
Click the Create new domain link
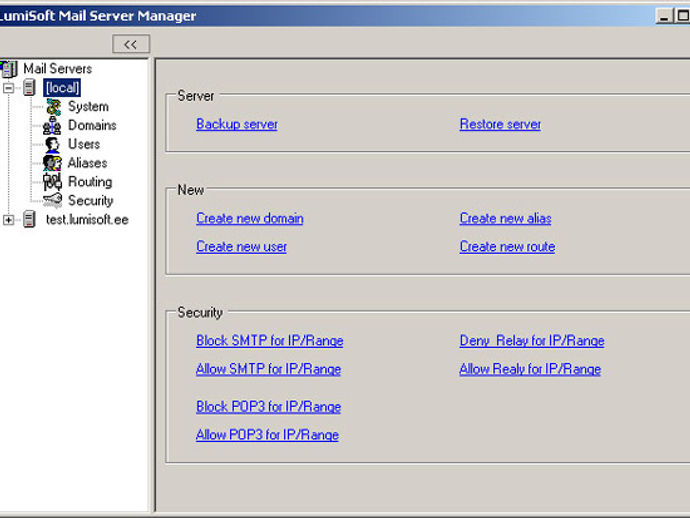pyautogui.click(x=250, y=218)
